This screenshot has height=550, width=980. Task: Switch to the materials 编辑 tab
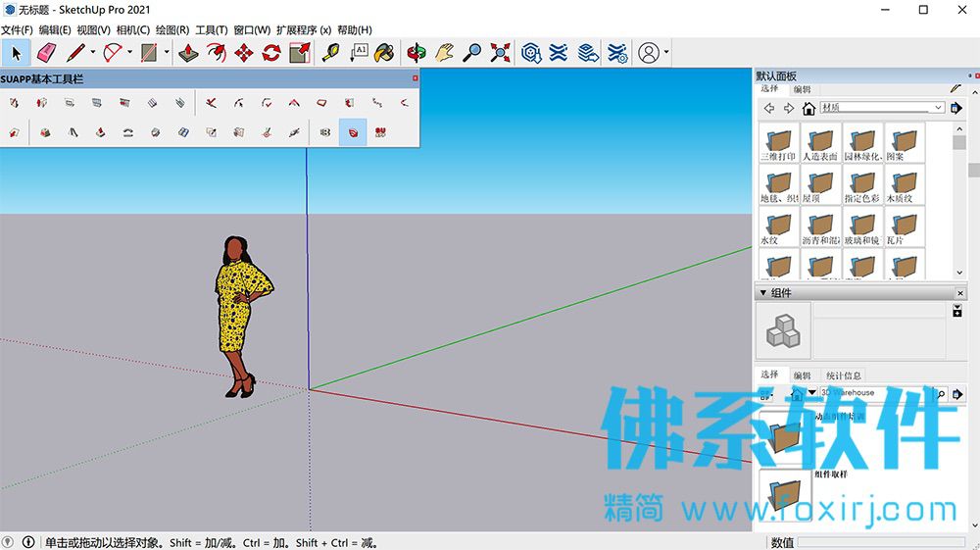coord(802,89)
